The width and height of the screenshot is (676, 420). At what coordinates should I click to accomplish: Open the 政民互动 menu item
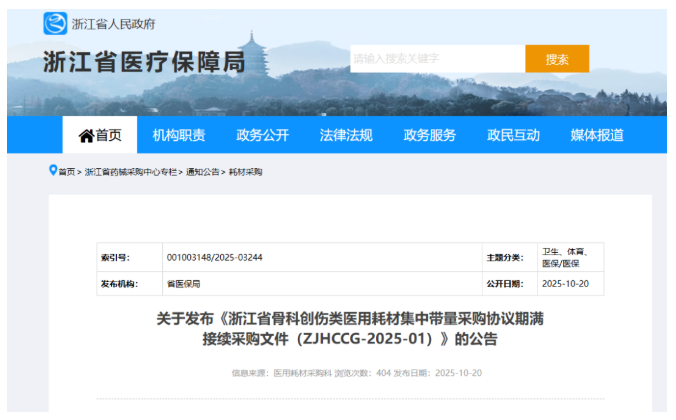tap(513, 136)
